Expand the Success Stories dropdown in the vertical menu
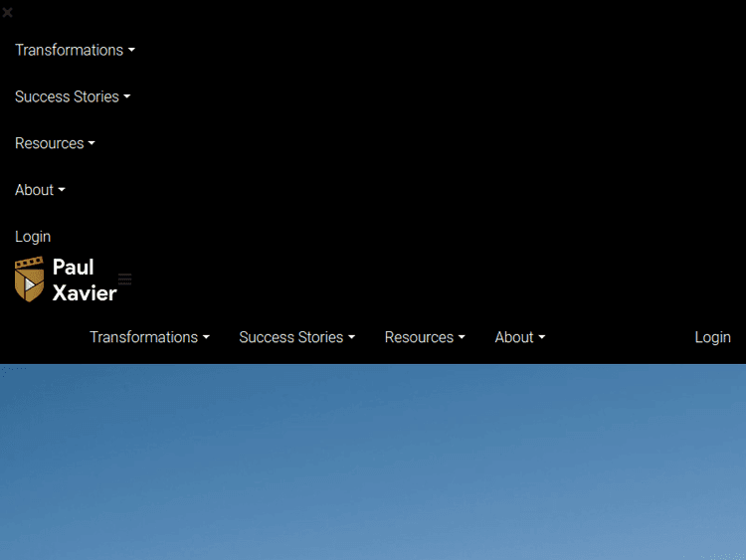Screen dimensions: 746x560 [67, 96]
